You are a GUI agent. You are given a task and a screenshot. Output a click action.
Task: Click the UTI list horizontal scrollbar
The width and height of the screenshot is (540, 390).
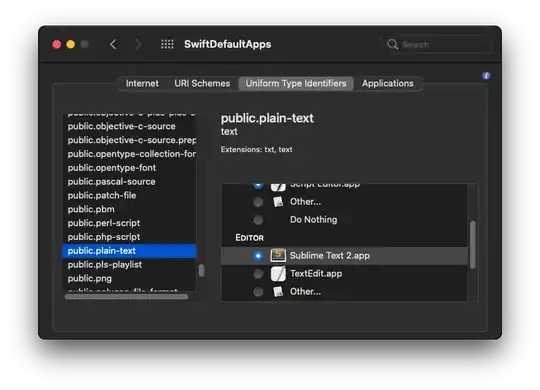tap(126, 297)
